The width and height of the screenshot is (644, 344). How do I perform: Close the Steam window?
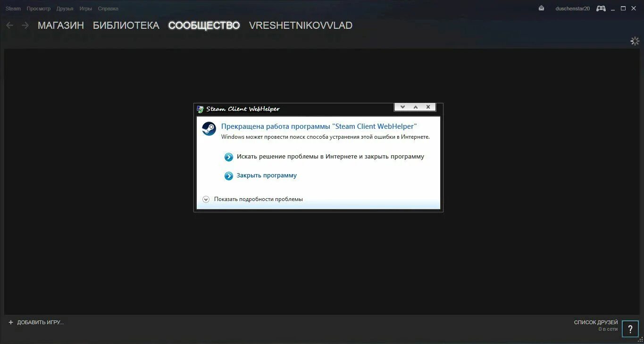tap(633, 8)
